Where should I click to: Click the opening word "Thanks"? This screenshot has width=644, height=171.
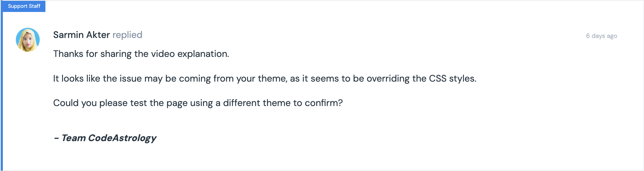coord(68,54)
